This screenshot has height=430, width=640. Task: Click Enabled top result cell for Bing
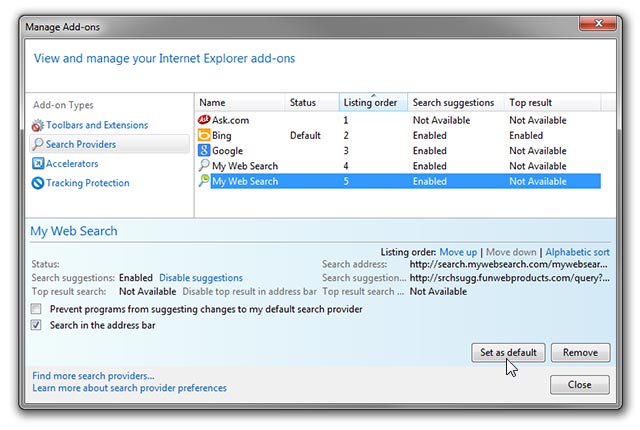(x=526, y=135)
